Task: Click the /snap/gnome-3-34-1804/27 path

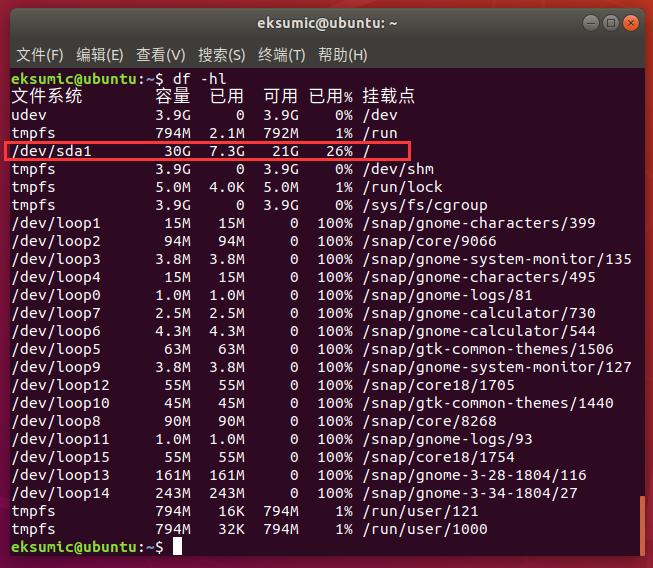Action: point(469,493)
